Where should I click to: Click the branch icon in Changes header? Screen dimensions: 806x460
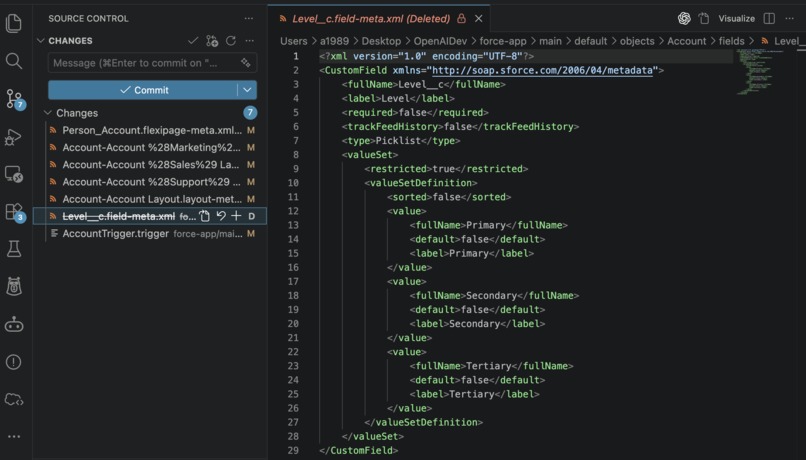(212, 41)
